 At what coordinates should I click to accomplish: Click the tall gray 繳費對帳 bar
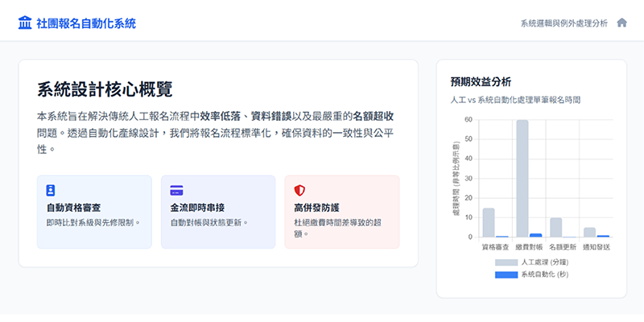click(x=522, y=178)
